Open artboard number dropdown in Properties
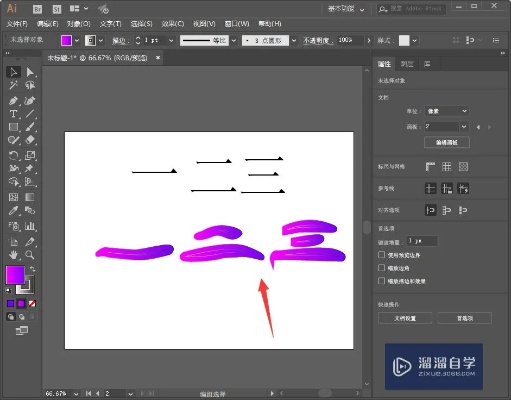 click(464, 127)
